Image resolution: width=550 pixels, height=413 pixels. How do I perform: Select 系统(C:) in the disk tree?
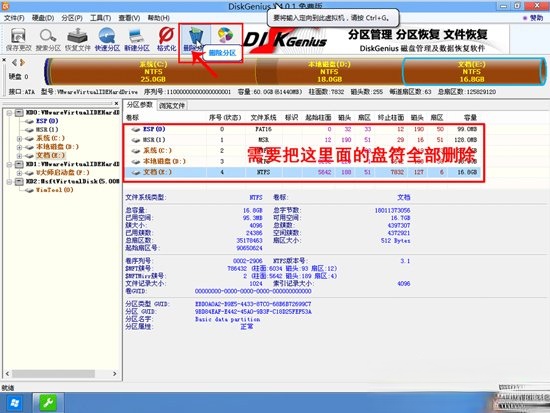point(51,138)
